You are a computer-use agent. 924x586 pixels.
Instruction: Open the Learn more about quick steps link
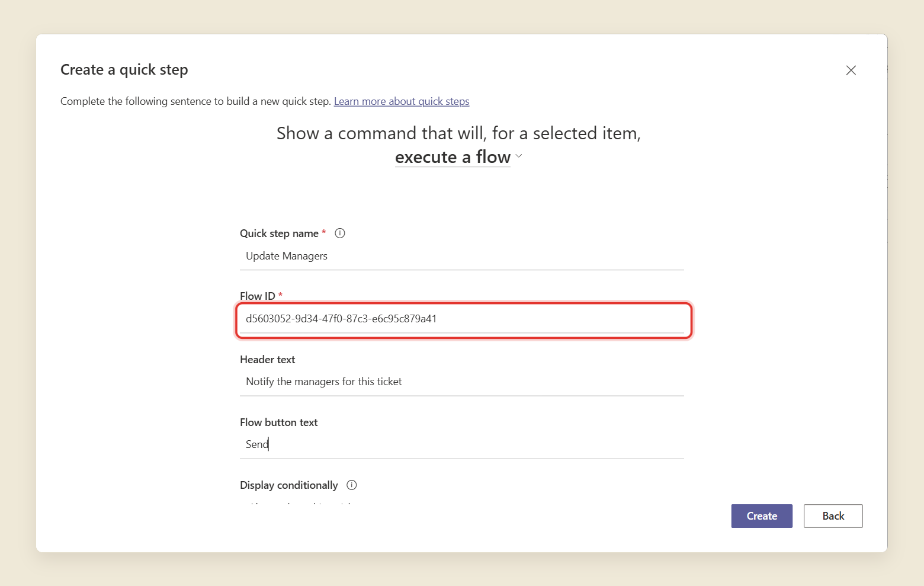(402, 101)
